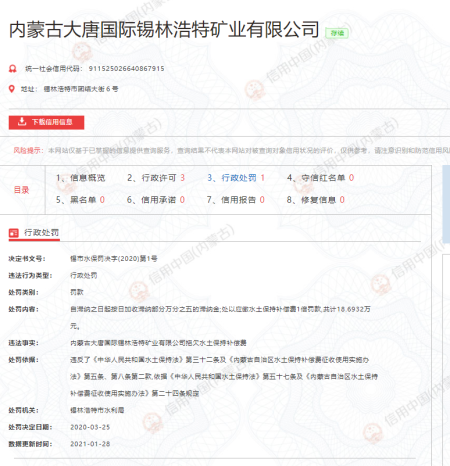Click penalty decision date 2020-03-25
This screenshot has height=466, width=450.
tap(90, 427)
